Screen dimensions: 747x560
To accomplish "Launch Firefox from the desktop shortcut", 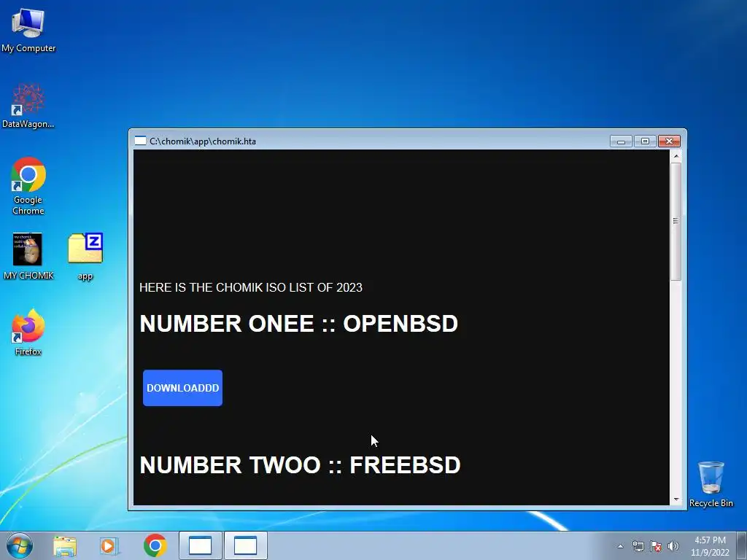I will tap(28, 332).
